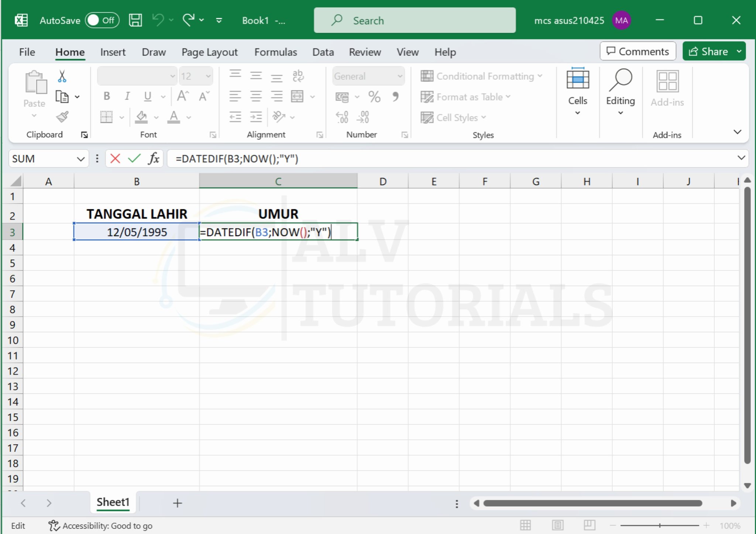Expand the formula bar chevron
The image size is (756, 534).
coord(741,158)
